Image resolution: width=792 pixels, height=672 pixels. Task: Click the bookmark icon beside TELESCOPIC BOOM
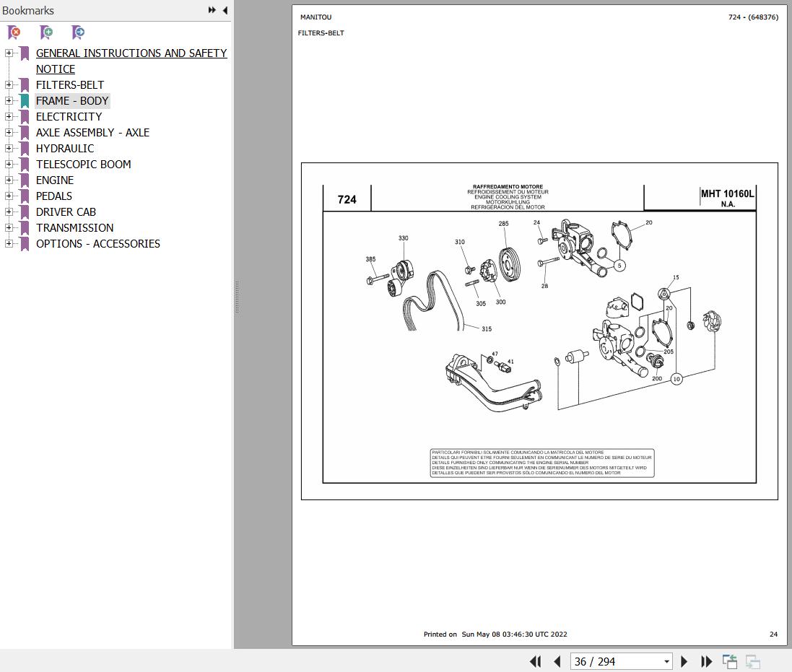pyautogui.click(x=25, y=164)
